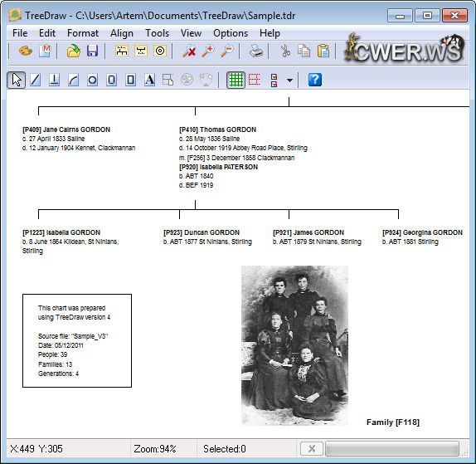
Task: Toggle the red dotted guide lines
Action: [255, 80]
